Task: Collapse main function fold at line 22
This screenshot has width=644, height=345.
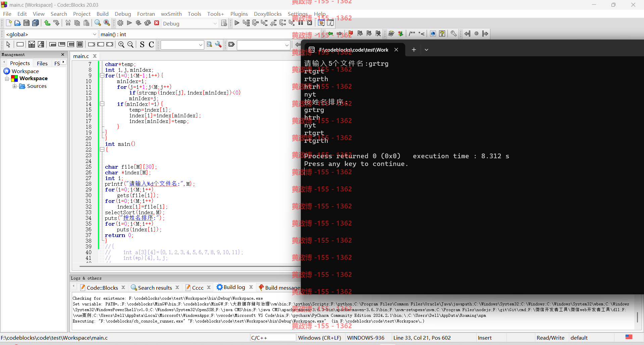Action: point(102,150)
